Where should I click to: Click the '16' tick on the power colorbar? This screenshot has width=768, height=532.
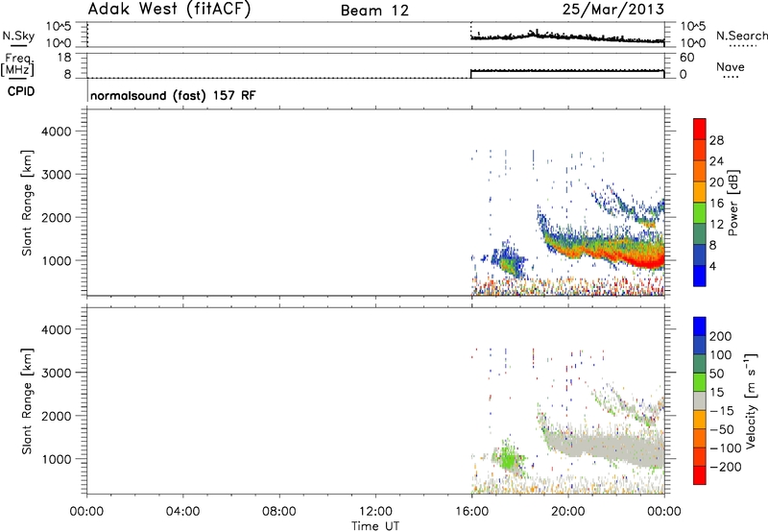point(716,204)
